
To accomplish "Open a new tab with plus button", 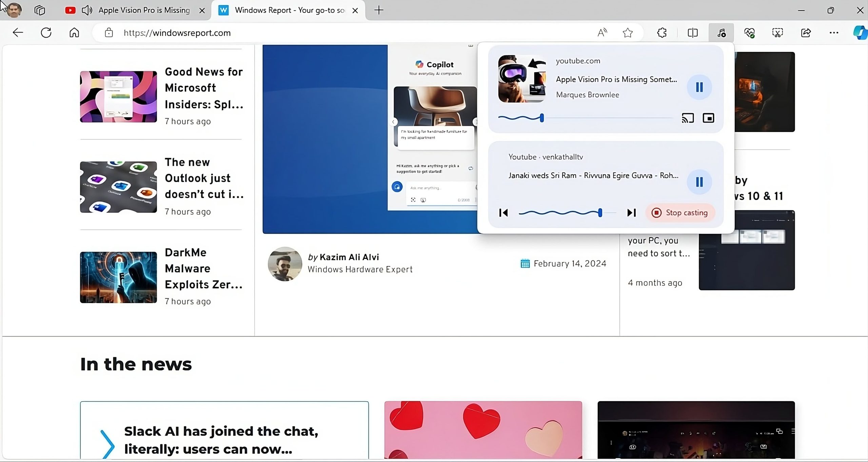I will click(x=379, y=10).
